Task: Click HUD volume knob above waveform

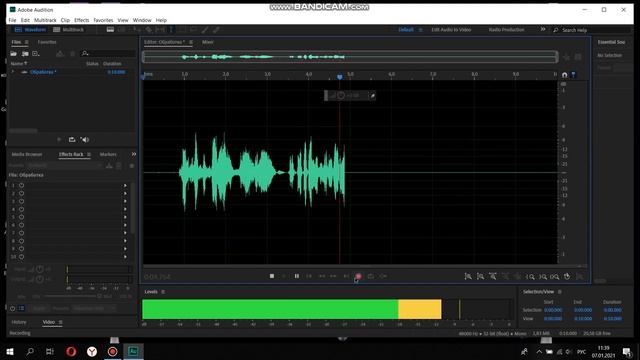Action: [x=341, y=96]
